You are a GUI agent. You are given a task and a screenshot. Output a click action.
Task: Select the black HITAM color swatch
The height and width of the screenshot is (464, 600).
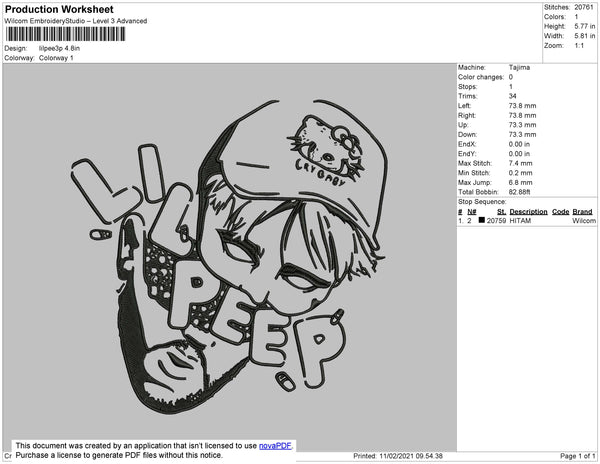[x=481, y=220]
